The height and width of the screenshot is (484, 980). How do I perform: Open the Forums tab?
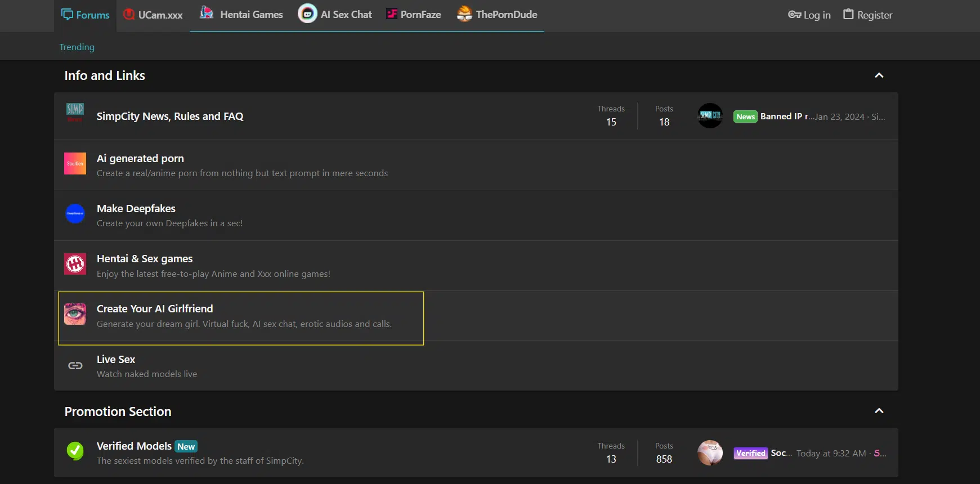pos(86,15)
